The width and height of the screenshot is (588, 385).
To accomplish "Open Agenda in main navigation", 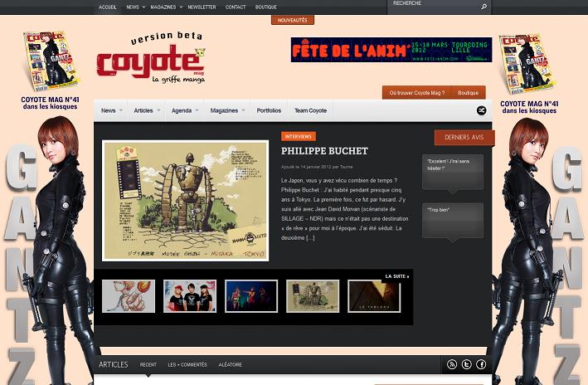I will [182, 110].
